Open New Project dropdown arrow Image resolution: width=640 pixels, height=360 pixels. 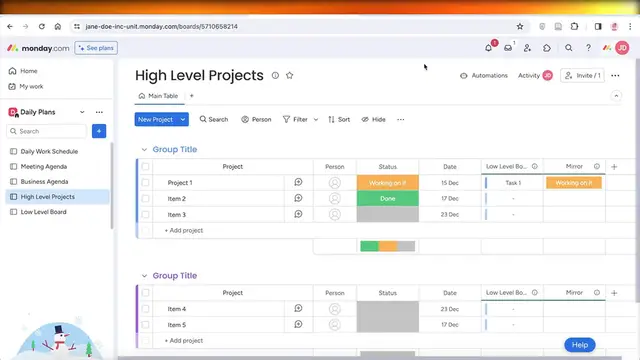[183, 120]
